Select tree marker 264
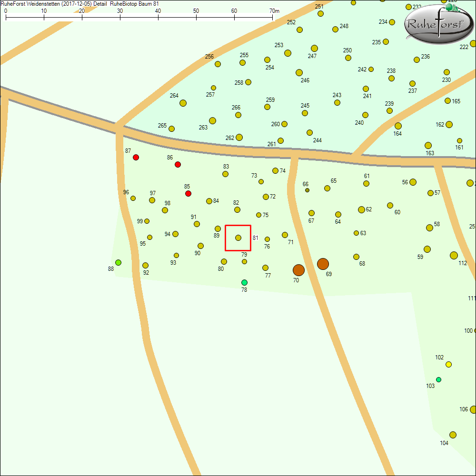 click(183, 103)
